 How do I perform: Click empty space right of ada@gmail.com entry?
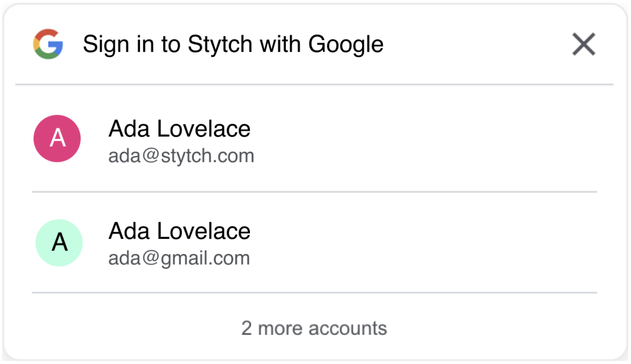pos(425,243)
